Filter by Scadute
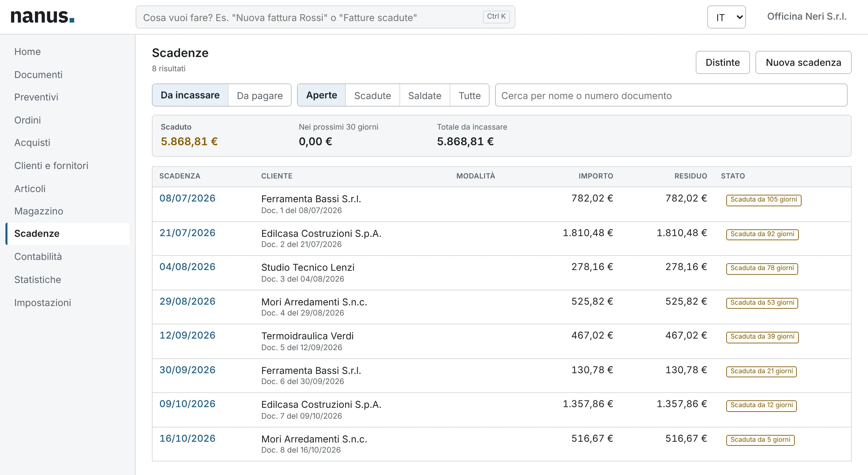868x475 pixels. pyautogui.click(x=373, y=95)
